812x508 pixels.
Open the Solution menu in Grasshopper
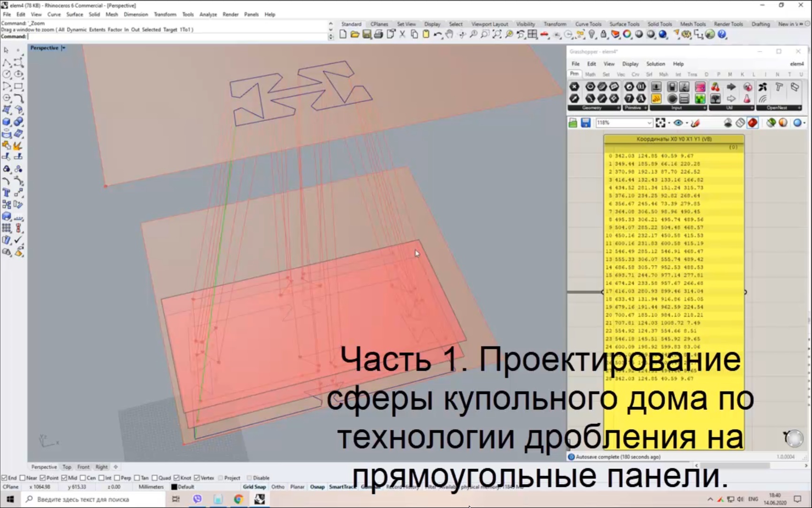(655, 64)
